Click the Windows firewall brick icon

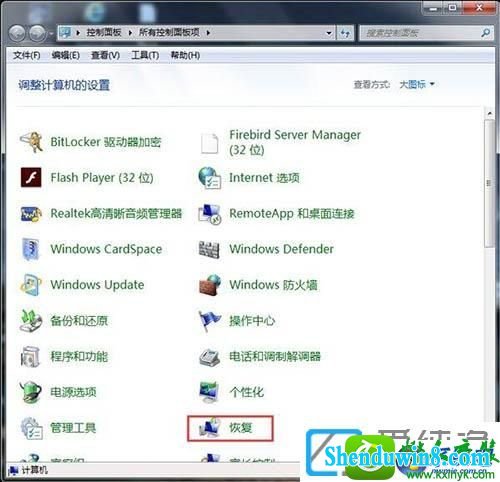pyautogui.click(x=210, y=285)
